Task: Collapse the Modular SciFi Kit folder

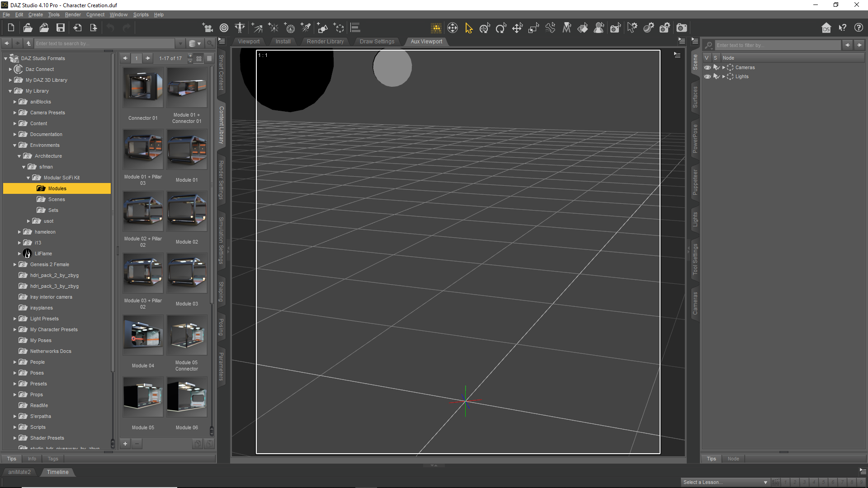Action: (28, 178)
